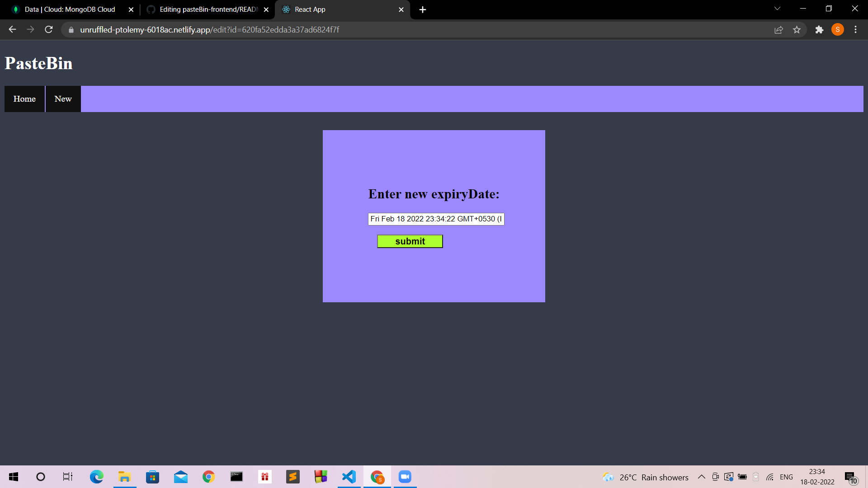Open the Command Prompt from the taskbar
Image resolution: width=868 pixels, height=488 pixels.
pos(236,477)
